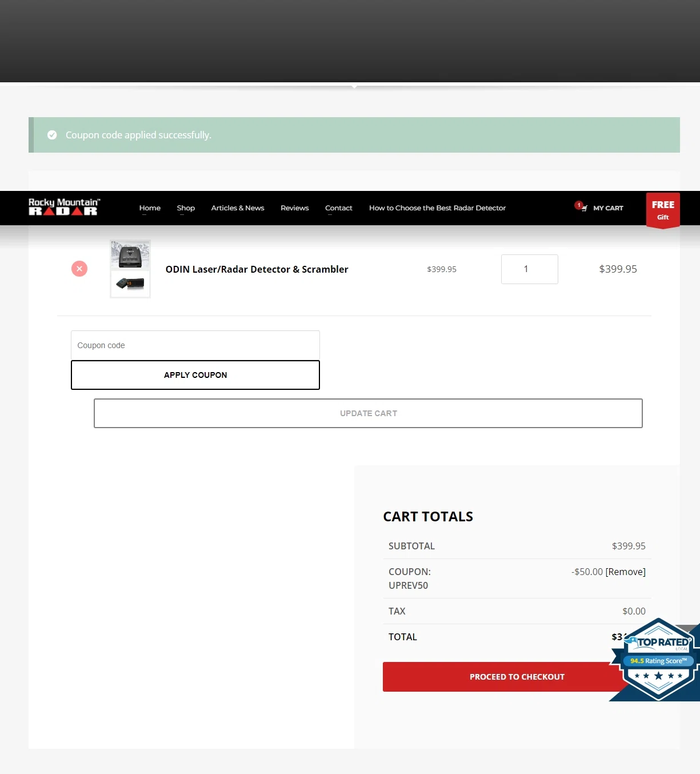Click the $399.95 subtotal value in cart totals
This screenshot has width=700, height=774.
pos(629,546)
